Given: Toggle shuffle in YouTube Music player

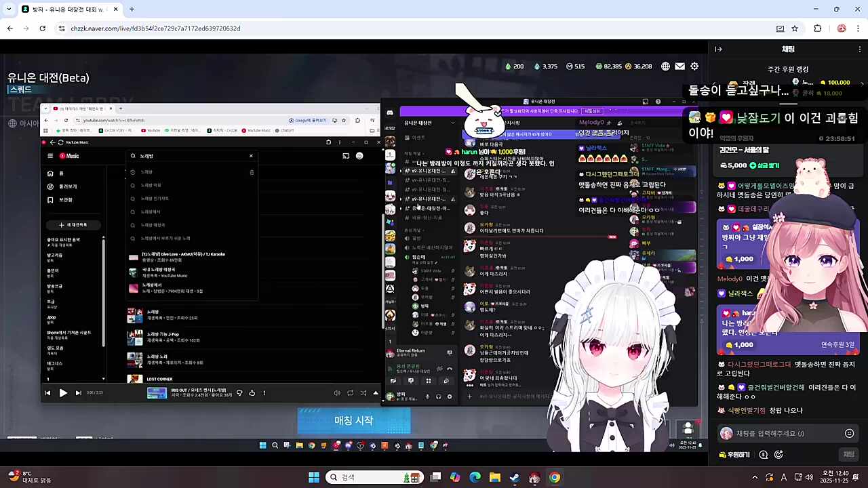Looking at the screenshot, I should [x=363, y=392].
